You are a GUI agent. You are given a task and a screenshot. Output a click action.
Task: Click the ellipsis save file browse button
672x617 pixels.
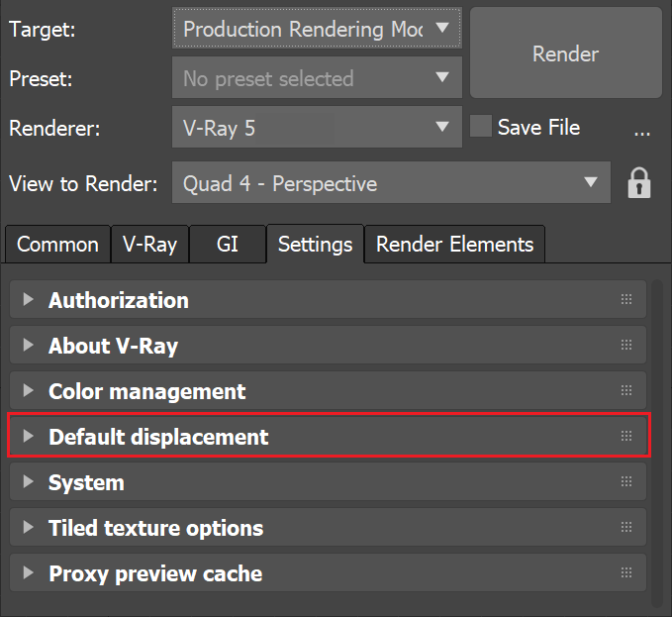641,129
